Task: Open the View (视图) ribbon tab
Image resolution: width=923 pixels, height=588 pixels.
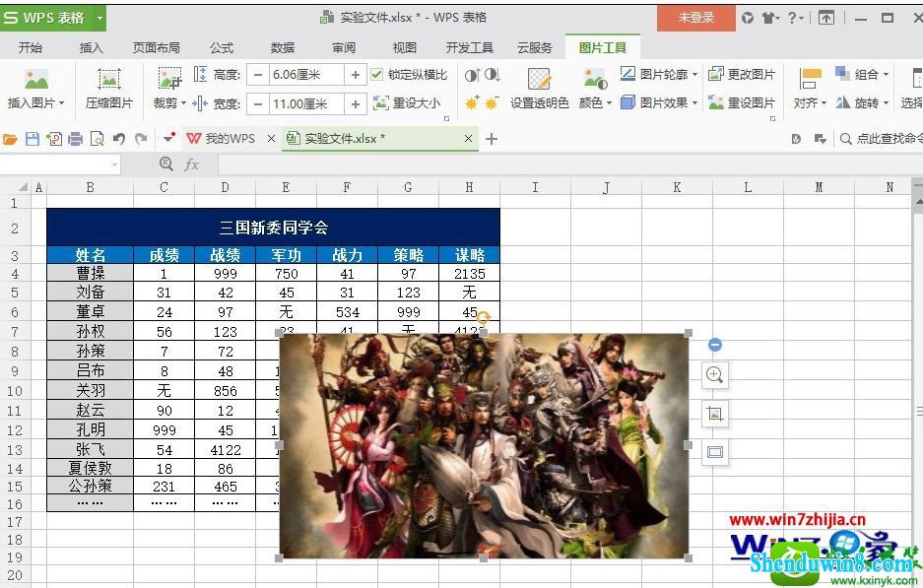Action: [405, 47]
